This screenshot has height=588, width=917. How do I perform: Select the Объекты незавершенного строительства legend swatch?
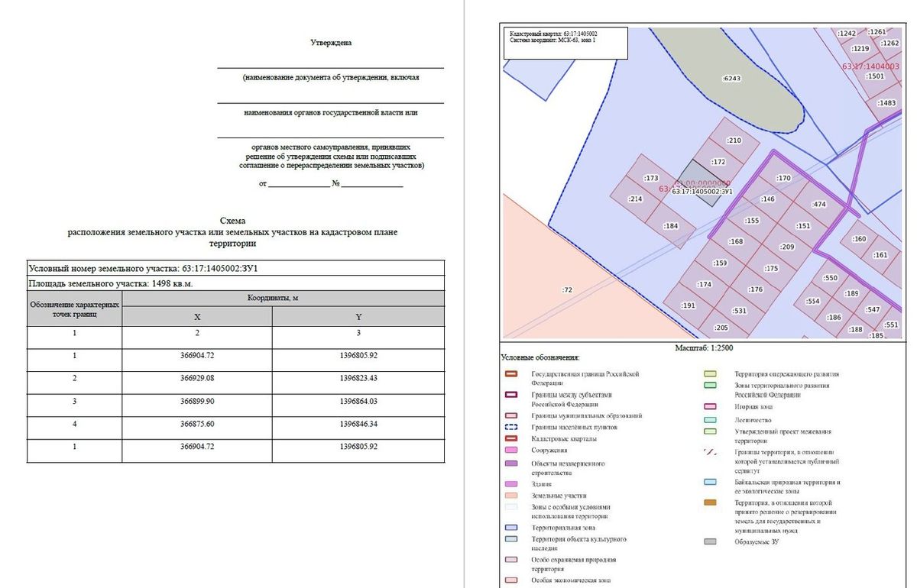510,463
